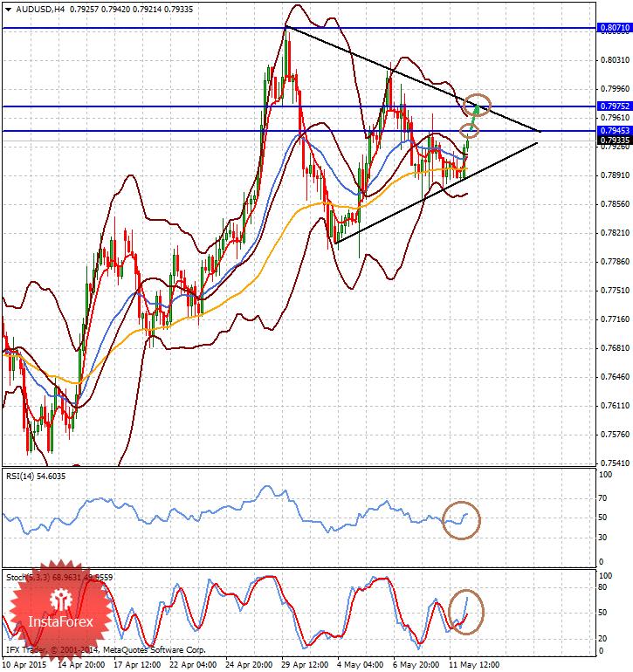Click the 10 Apr 2015 date label
Image resolution: width=633 pixels, height=672 pixels.
(x=24, y=665)
